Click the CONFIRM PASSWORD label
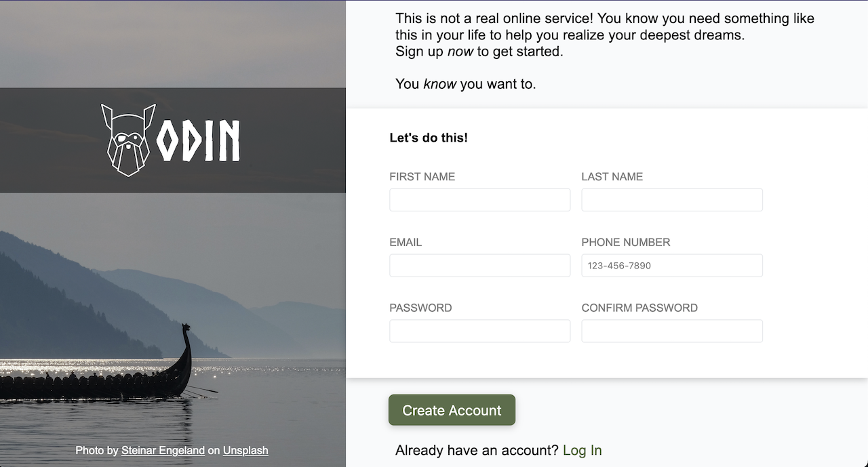868x467 pixels. point(639,308)
